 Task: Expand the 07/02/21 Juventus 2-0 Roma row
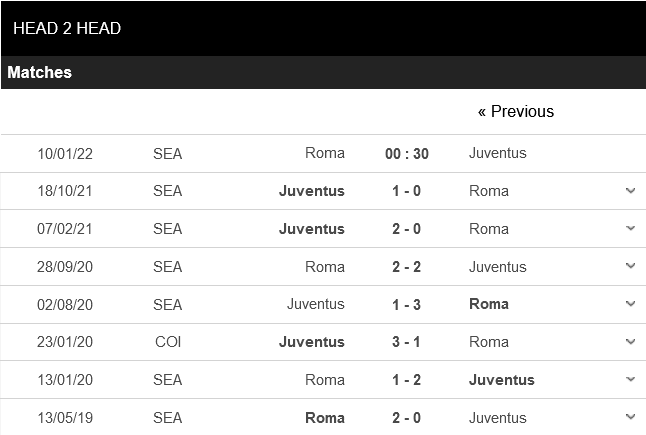(x=630, y=228)
